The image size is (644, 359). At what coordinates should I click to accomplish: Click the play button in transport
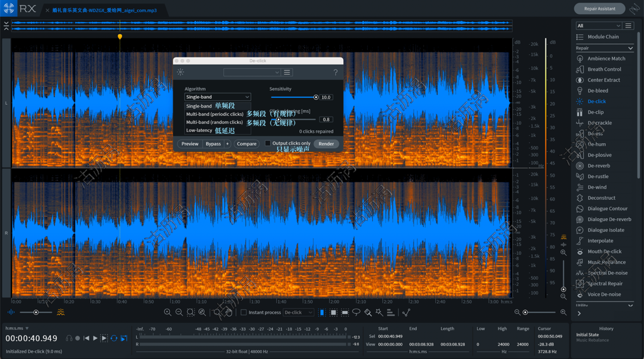(x=95, y=338)
